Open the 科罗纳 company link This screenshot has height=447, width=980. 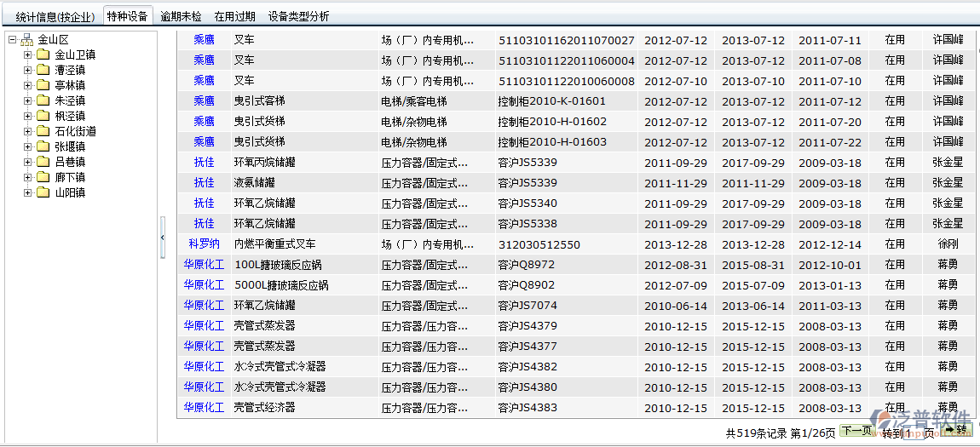(x=204, y=244)
